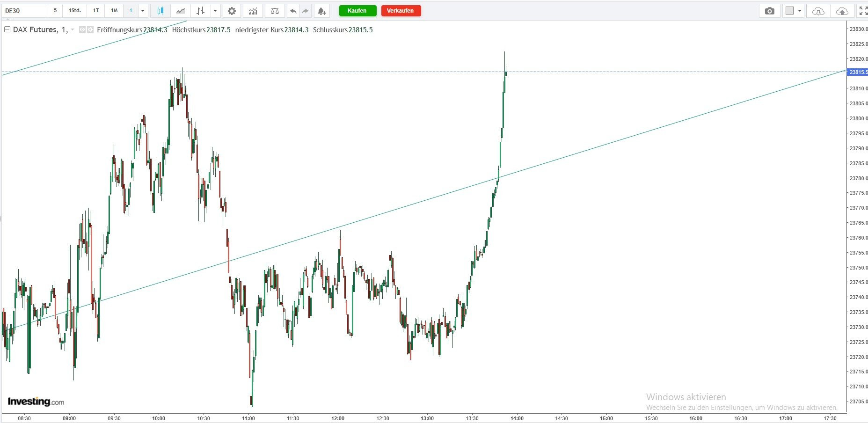Switch to the 1M timeframe

coord(114,11)
